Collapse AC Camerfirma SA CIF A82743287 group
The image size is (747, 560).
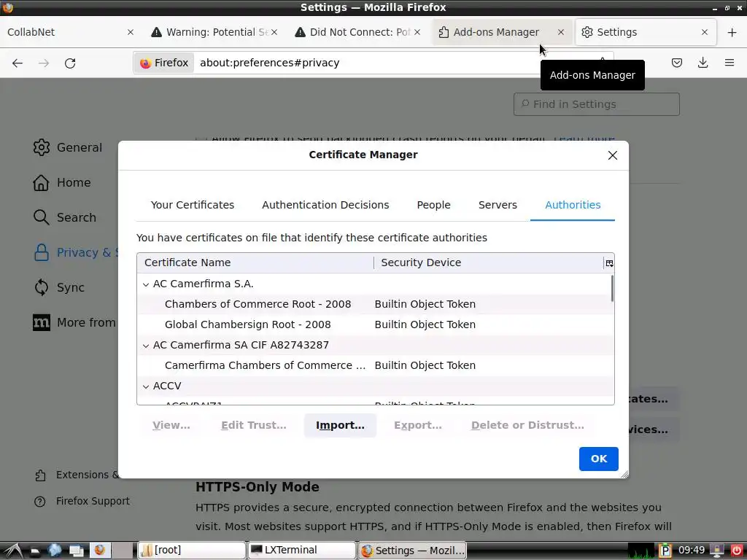(146, 346)
